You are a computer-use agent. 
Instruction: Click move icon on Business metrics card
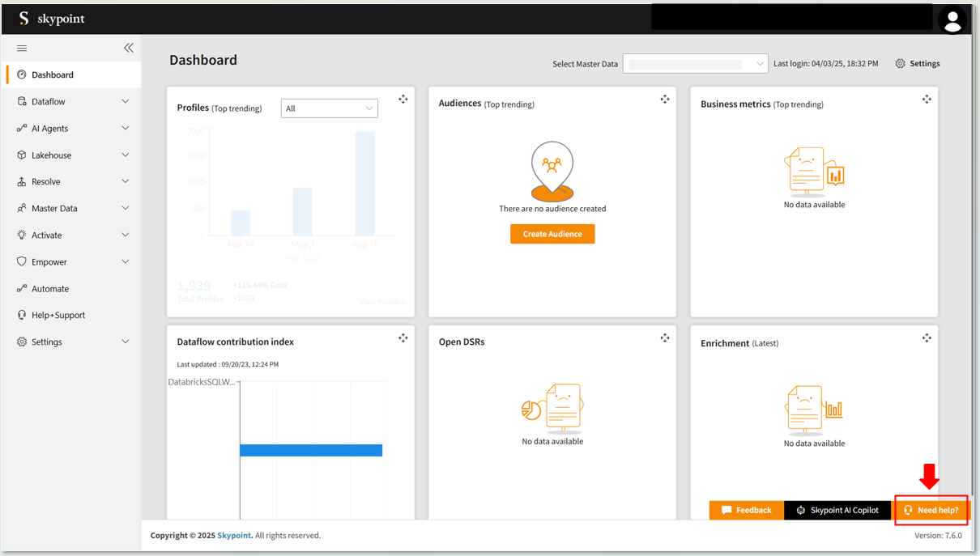coord(927,100)
